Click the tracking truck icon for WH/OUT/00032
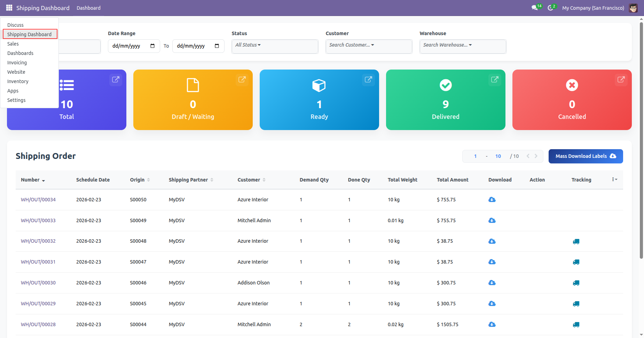The width and height of the screenshot is (644, 338). (576, 241)
